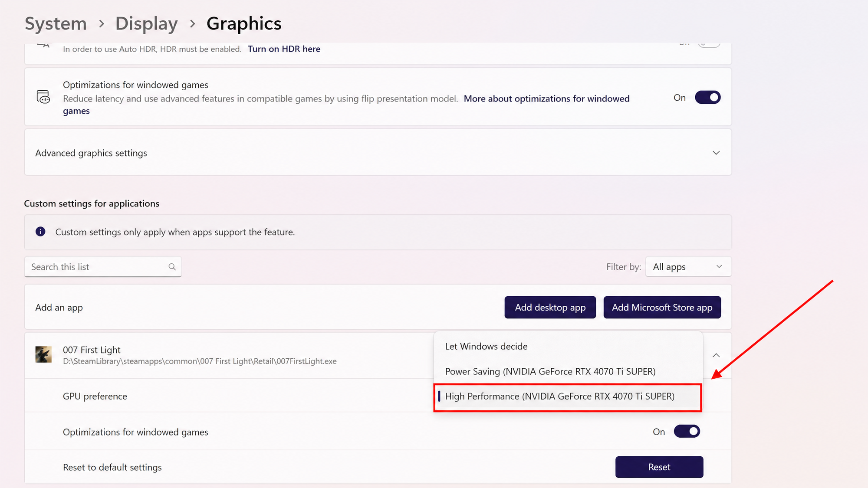Click the 007 First Light app thumbnail

tap(43, 354)
